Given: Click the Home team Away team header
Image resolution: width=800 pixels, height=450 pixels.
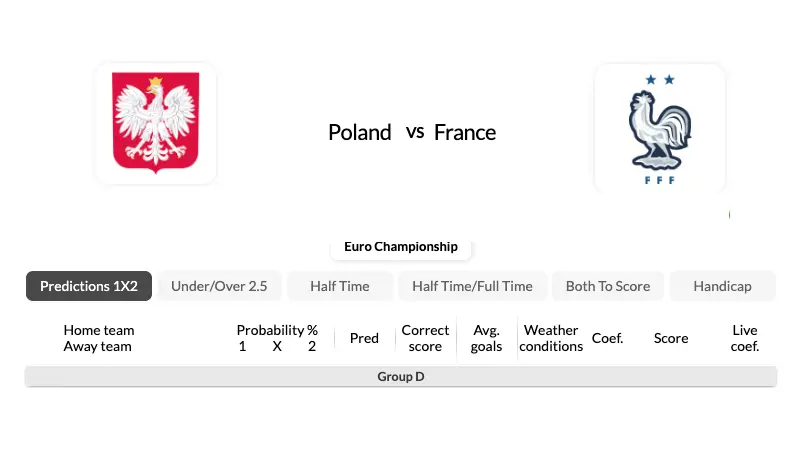Looking at the screenshot, I should coord(98,338).
